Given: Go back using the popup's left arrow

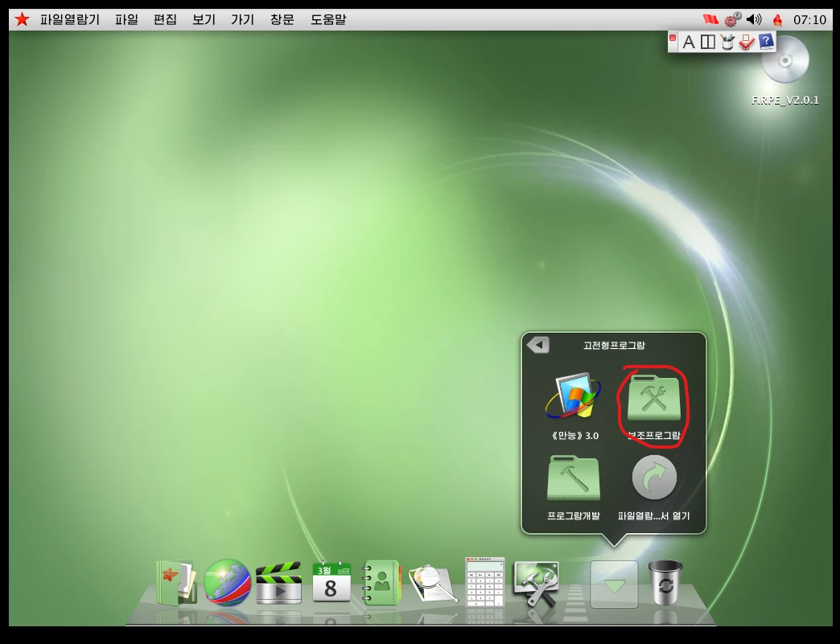Looking at the screenshot, I should (537, 345).
